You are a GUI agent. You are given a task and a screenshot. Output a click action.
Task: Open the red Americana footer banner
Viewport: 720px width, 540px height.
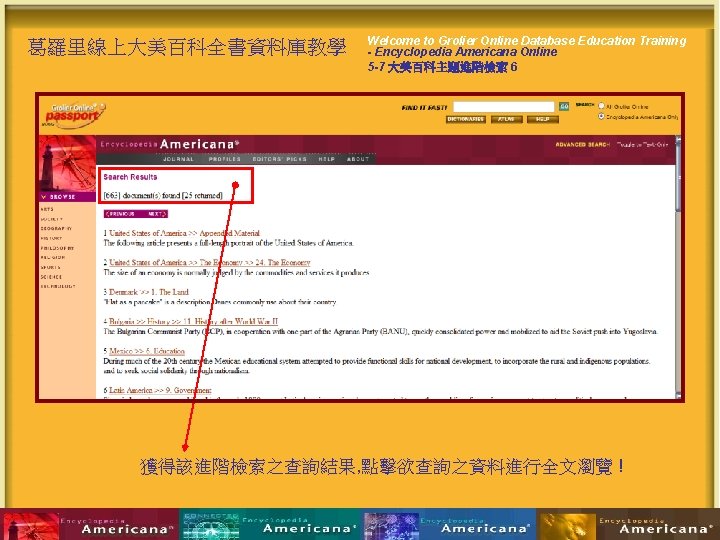pos(90,524)
